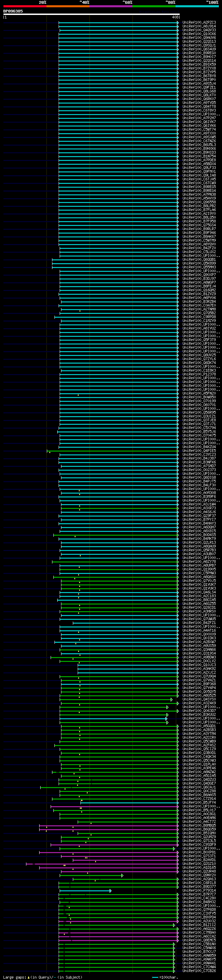
Task: Select hit label UniRef100_Q84TT8
Action: (199, 106)
